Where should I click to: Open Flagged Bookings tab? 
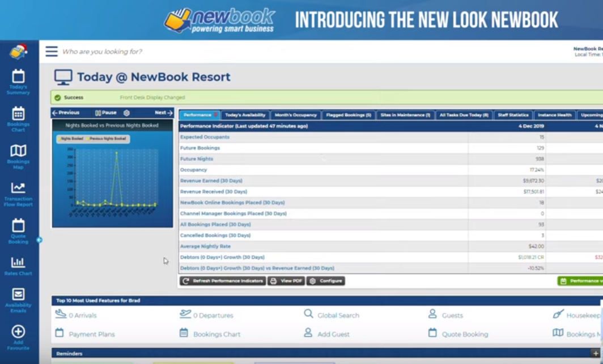click(x=349, y=115)
